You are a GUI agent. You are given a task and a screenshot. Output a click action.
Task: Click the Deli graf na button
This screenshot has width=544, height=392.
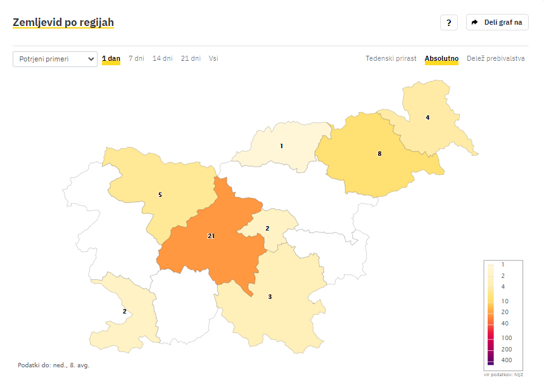click(x=497, y=22)
